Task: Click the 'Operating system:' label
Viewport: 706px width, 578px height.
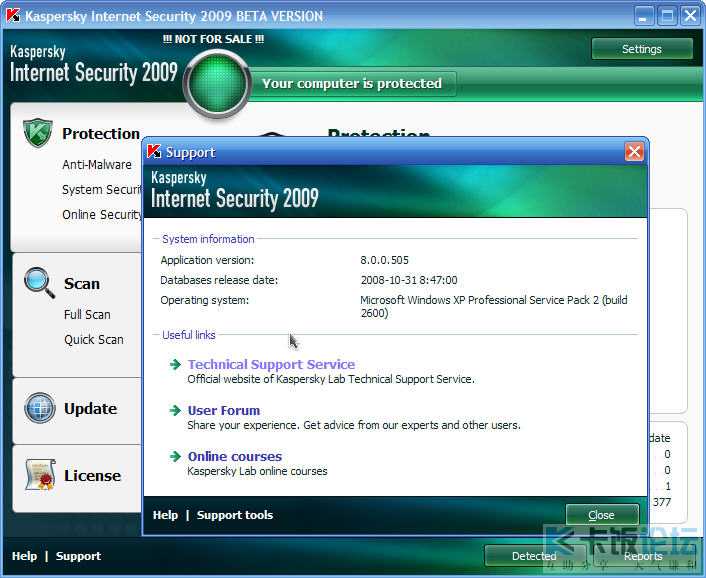Action: 204,300
